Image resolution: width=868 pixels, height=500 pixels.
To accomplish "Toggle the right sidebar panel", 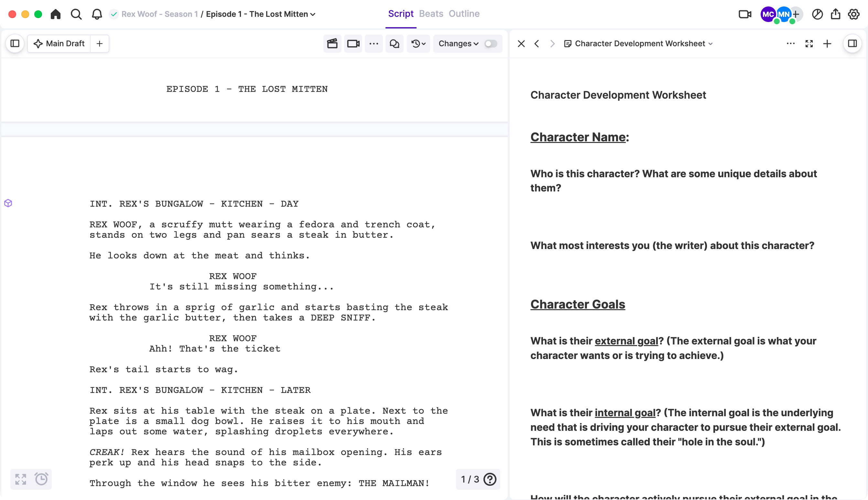I will (852, 44).
